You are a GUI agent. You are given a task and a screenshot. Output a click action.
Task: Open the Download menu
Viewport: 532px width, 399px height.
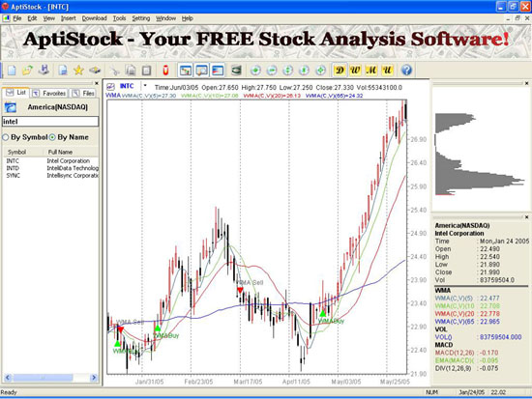click(x=95, y=18)
